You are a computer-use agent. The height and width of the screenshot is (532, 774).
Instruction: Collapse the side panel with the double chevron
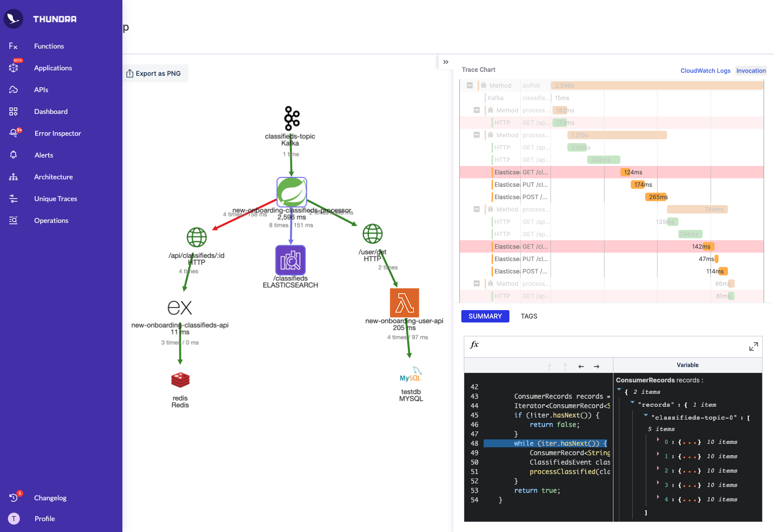(445, 62)
